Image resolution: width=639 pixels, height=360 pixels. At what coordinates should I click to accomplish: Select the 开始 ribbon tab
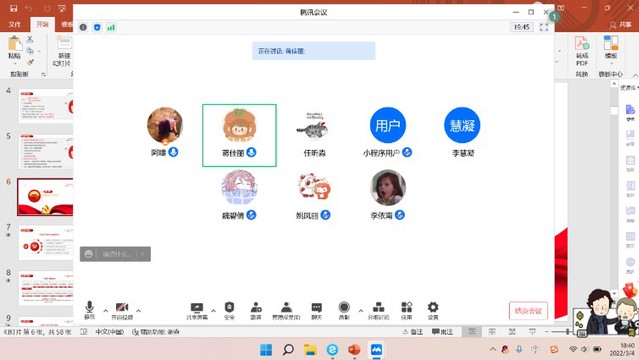(42, 24)
